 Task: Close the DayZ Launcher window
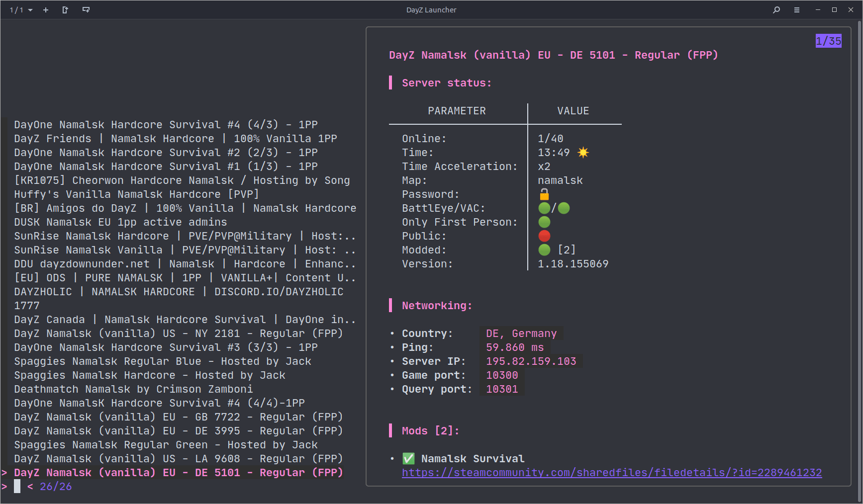pos(851,10)
